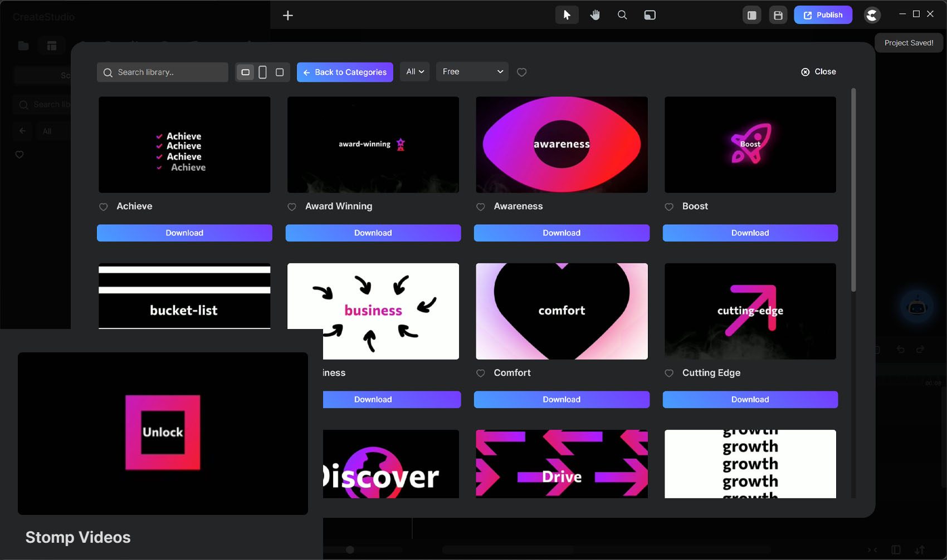The height and width of the screenshot is (560, 947).
Task: Click the zoom magnifier tool
Action: (x=622, y=15)
